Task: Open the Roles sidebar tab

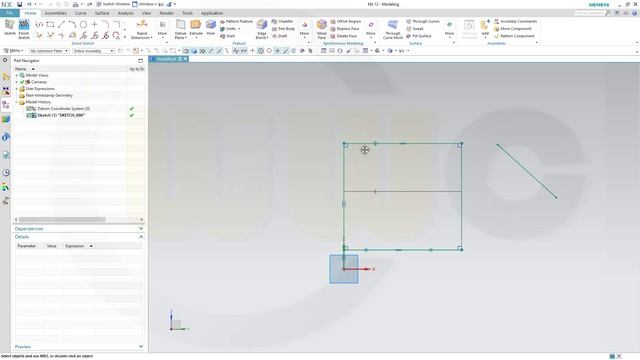Action: pos(6,187)
